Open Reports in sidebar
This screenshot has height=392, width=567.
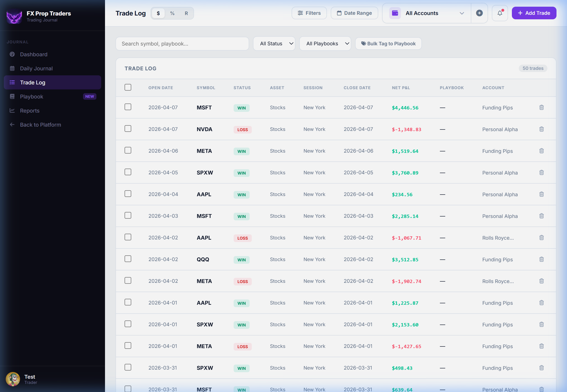pyautogui.click(x=52, y=111)
